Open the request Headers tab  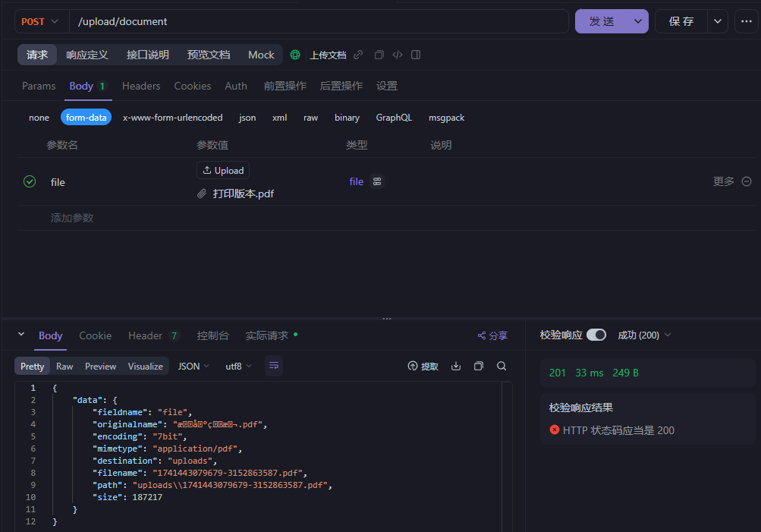pos(141,86)
